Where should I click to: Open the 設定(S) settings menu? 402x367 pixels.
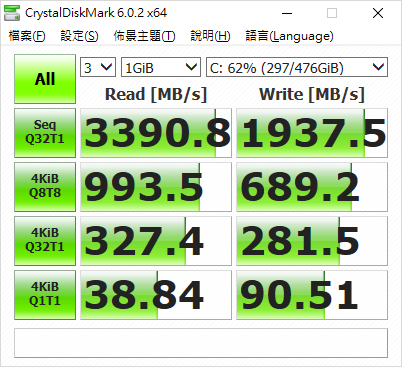point(79,36)
